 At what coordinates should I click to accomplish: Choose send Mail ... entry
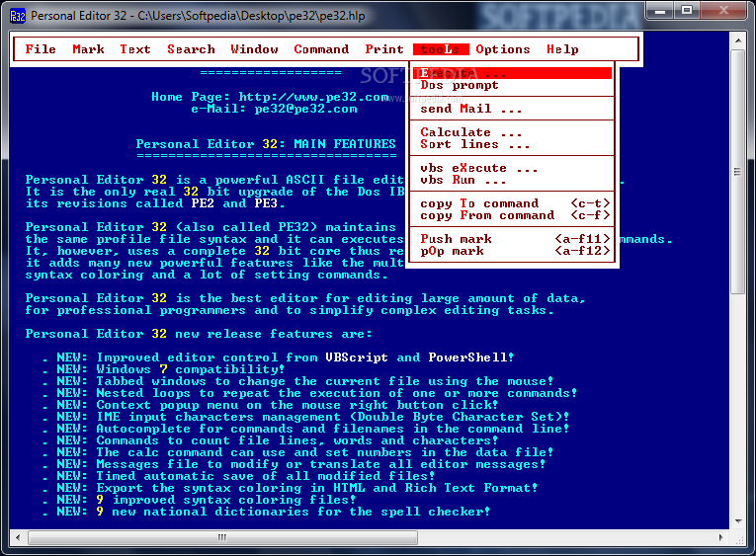[512, 109]
